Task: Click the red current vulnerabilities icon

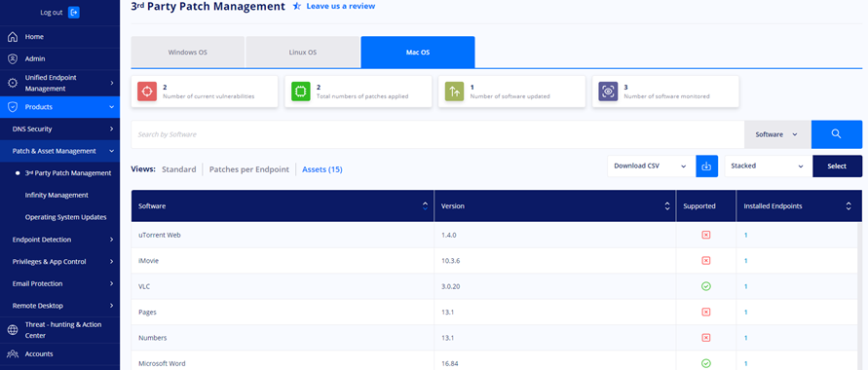Action: [147, 92]
